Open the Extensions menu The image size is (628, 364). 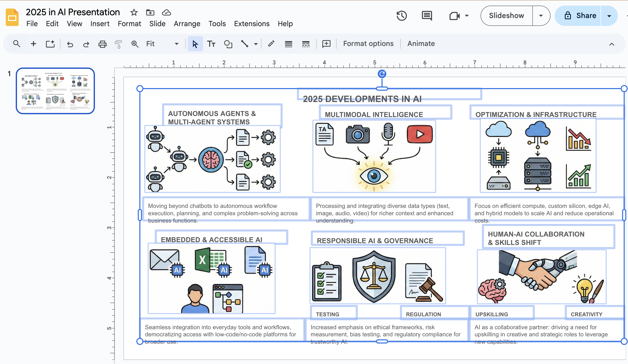coord(252,24)
